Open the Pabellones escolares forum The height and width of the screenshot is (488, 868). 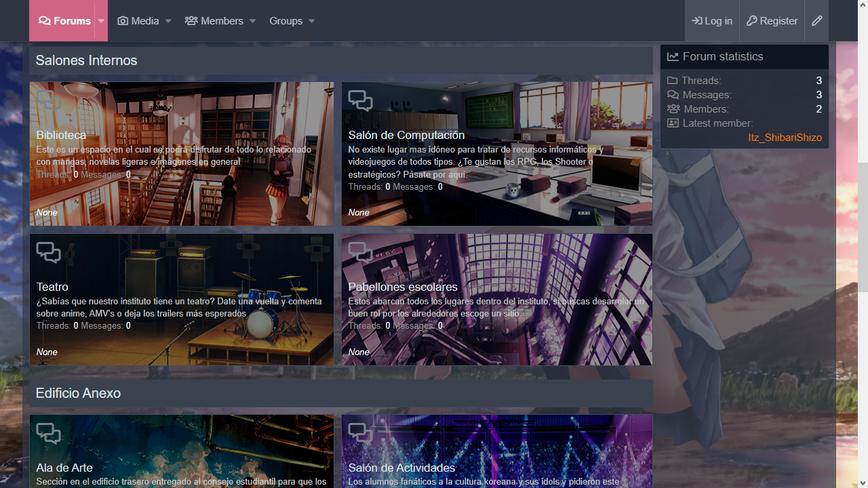click(x=403, y=287)
